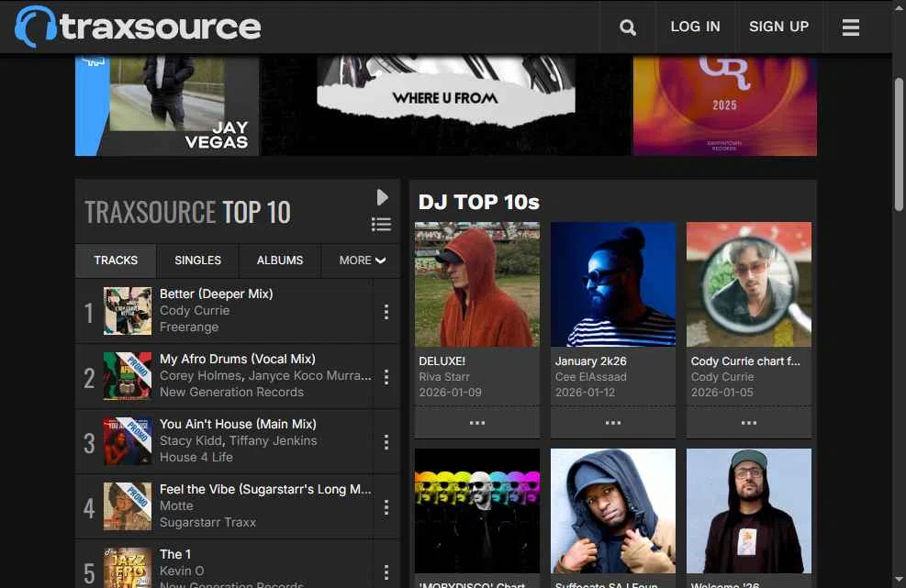The width and height of the screenshot is (906, 588).
Task: Open Cody Currie artist under track 1
Action: [195, 311]
